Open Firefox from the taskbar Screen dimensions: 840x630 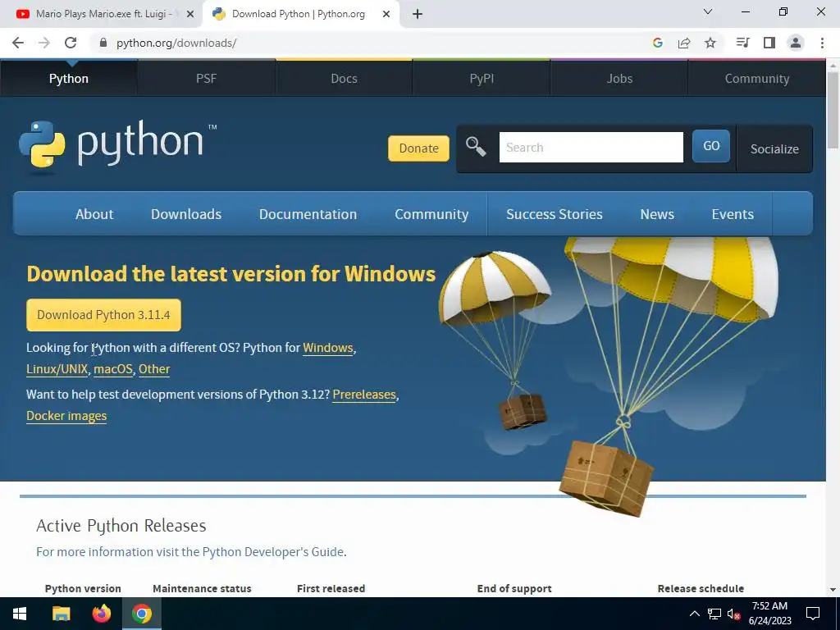(101, 614)
